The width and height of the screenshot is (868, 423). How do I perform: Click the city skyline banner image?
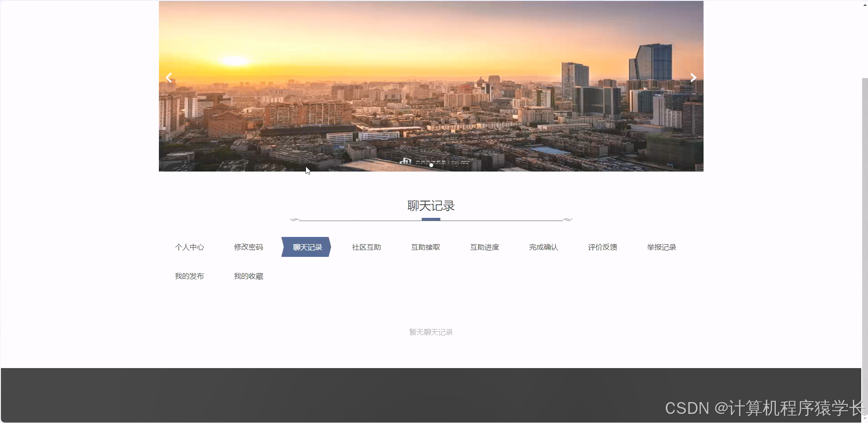point(431,86)
